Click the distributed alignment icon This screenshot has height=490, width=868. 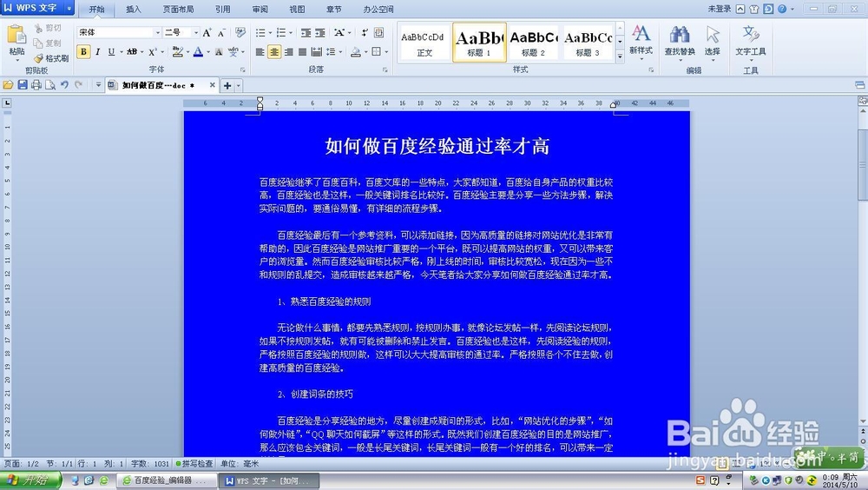pyautogui.click(x=316, y=51)
